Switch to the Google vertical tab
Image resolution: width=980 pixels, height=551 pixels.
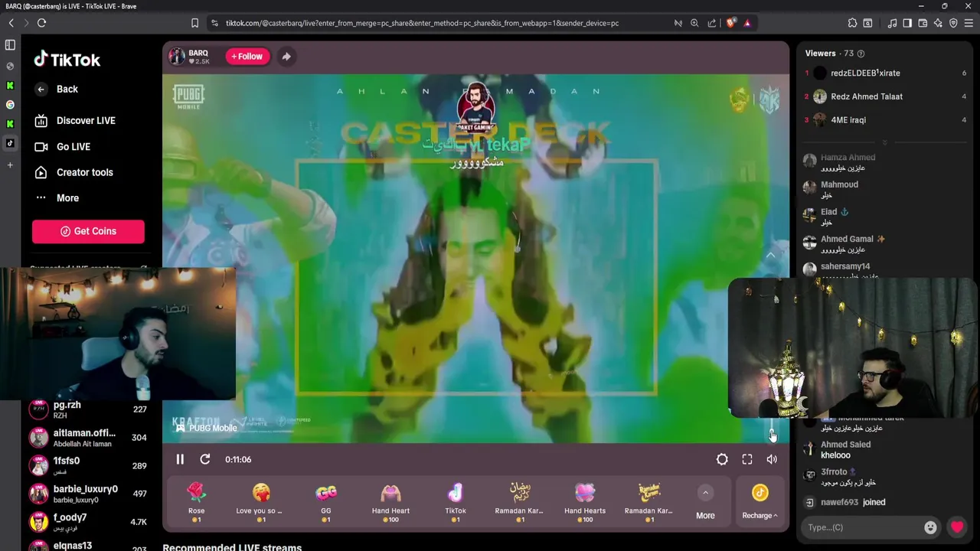tap(10, 105)
